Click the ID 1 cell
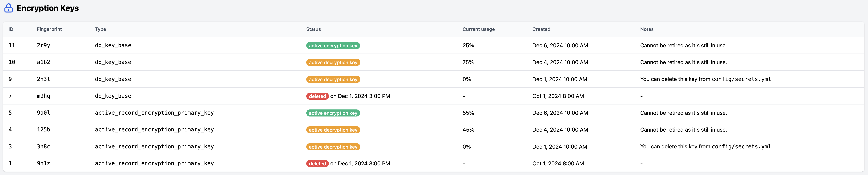Viewport: 868px width, 175px height. coord(10,164)
